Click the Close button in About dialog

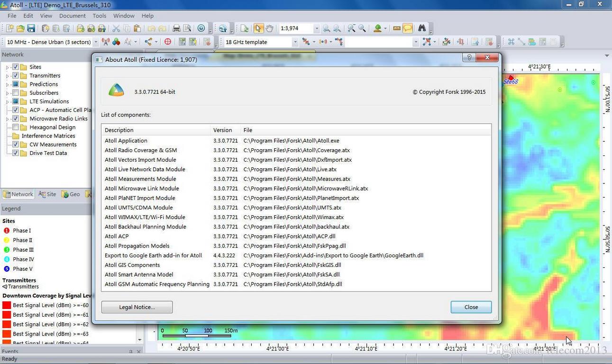click(x=471, y=307)
